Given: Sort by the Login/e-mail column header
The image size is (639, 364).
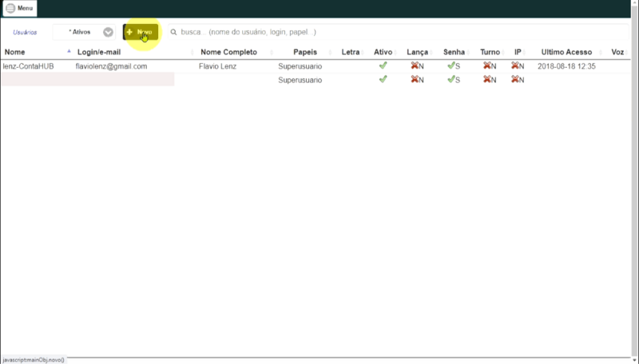Looking at the screenshot, I should pos(99,52).
